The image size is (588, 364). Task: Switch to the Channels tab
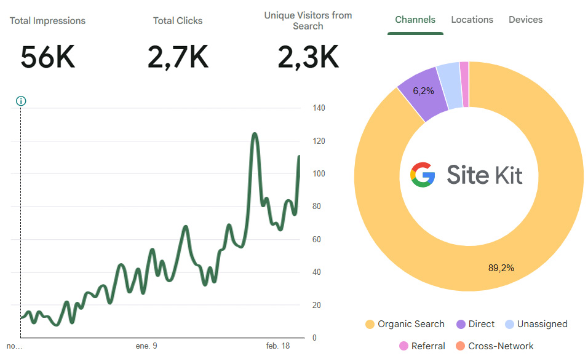[x=415, y=20]
